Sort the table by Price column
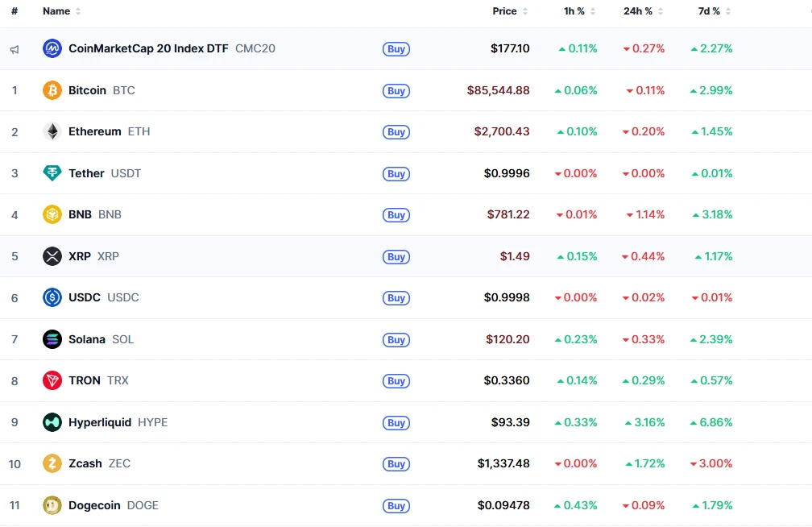The image size is (812, 527). [510, 11]
